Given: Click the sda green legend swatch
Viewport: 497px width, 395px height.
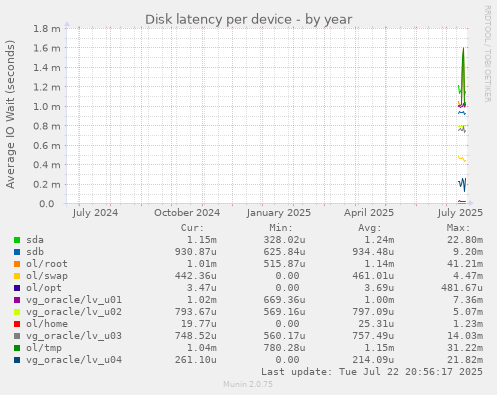Looking at the screenshot, I should coord(17,240).
